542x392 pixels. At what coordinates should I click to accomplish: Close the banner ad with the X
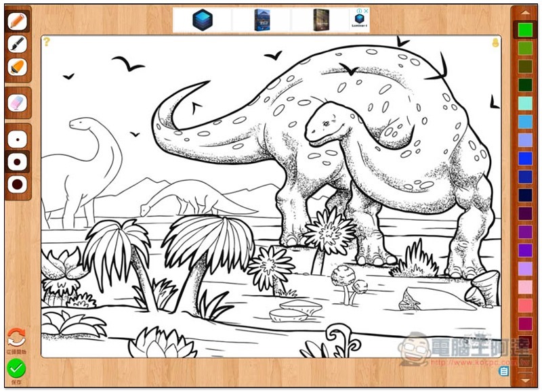point(366,11)
